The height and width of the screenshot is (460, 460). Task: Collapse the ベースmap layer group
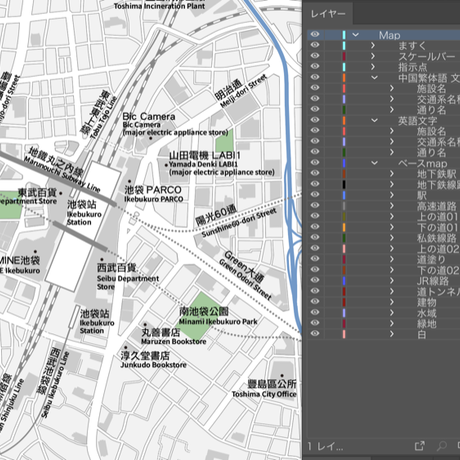tap(374, 163)
